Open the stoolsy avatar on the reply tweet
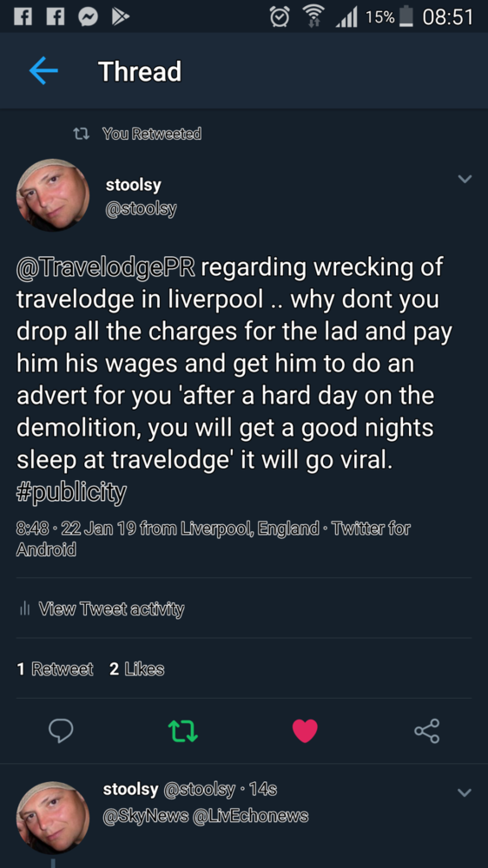This screenshot has height=868, width=488. (53, 818)
